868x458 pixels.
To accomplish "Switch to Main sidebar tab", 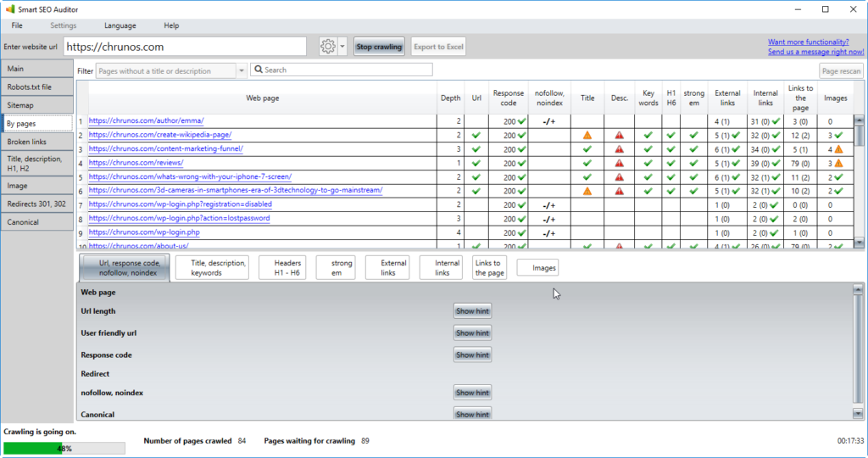I will 36,69.
